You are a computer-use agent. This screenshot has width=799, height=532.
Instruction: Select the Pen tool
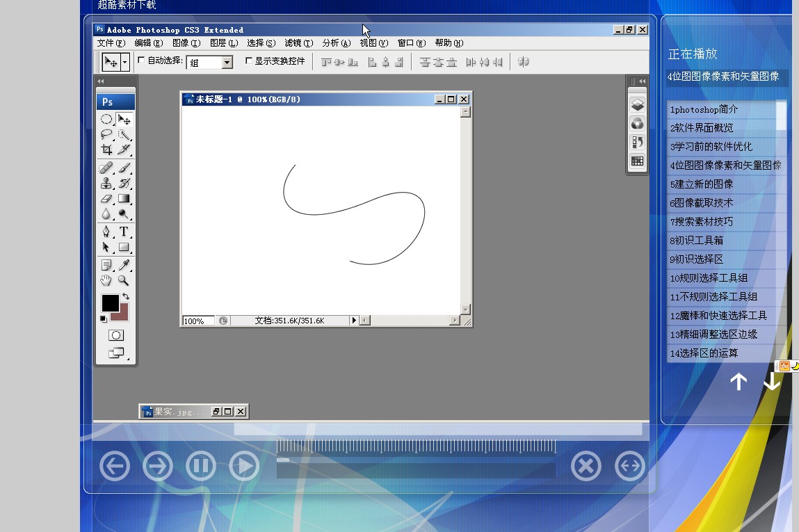[x=106, y=232]
